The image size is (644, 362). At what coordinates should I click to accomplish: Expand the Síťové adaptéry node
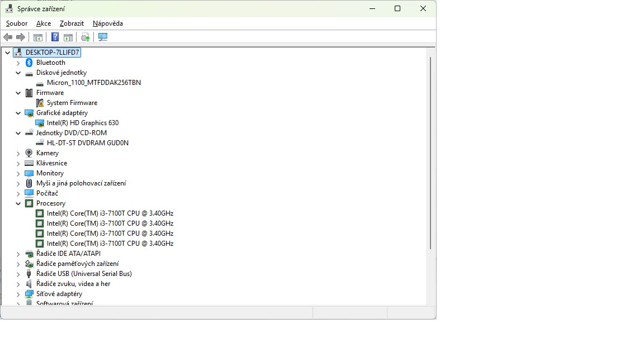[18, 294]
